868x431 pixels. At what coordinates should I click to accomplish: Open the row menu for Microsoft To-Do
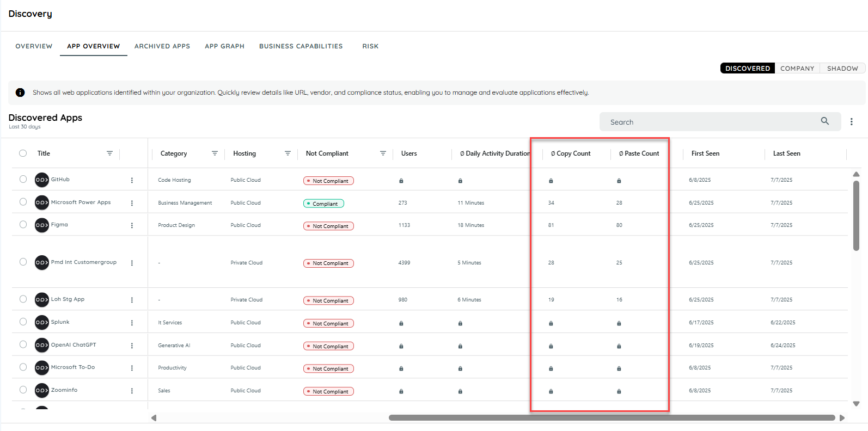click(x=132, y=368)
